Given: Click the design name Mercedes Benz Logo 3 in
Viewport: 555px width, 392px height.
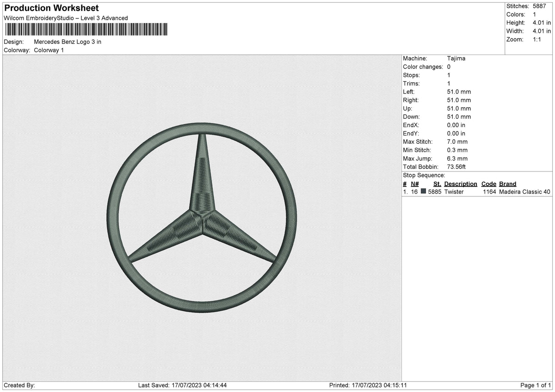Looking at the screenshot, I should click(68, 42).
